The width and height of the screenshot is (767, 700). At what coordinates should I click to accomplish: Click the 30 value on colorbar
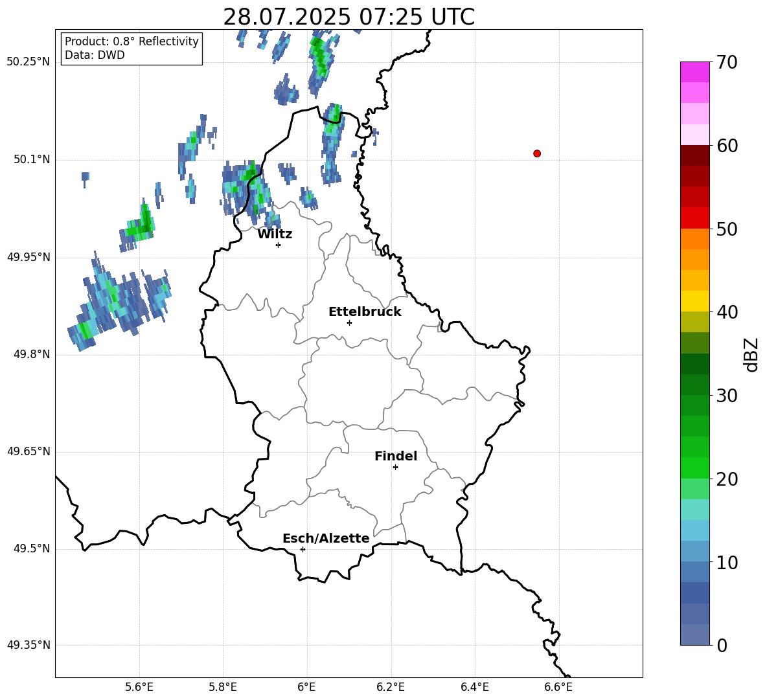pyautogui.click(x=727, y=396)
